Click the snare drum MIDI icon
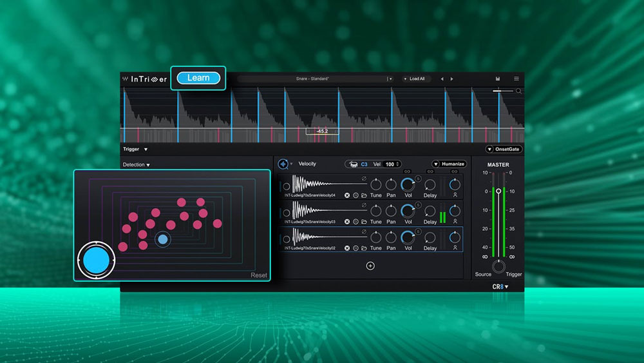 click(353, 164)
